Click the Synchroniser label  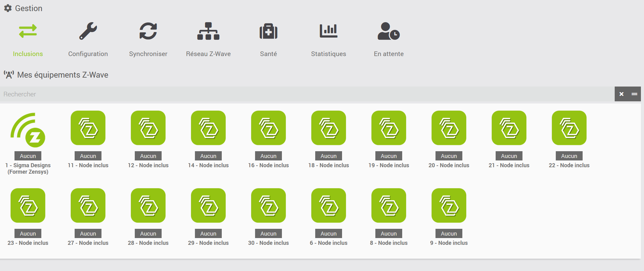tap(148, 54)
